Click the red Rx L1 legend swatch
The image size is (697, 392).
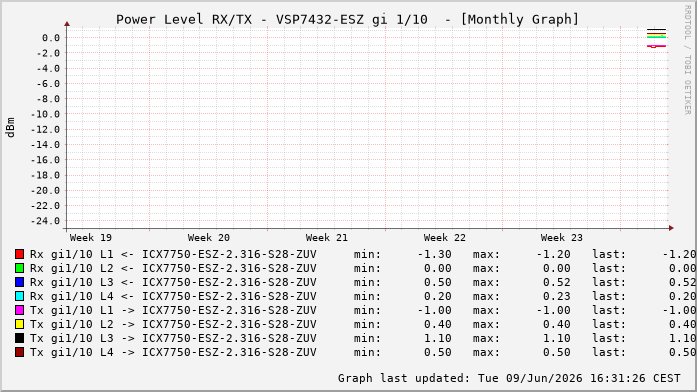(19, 254)
